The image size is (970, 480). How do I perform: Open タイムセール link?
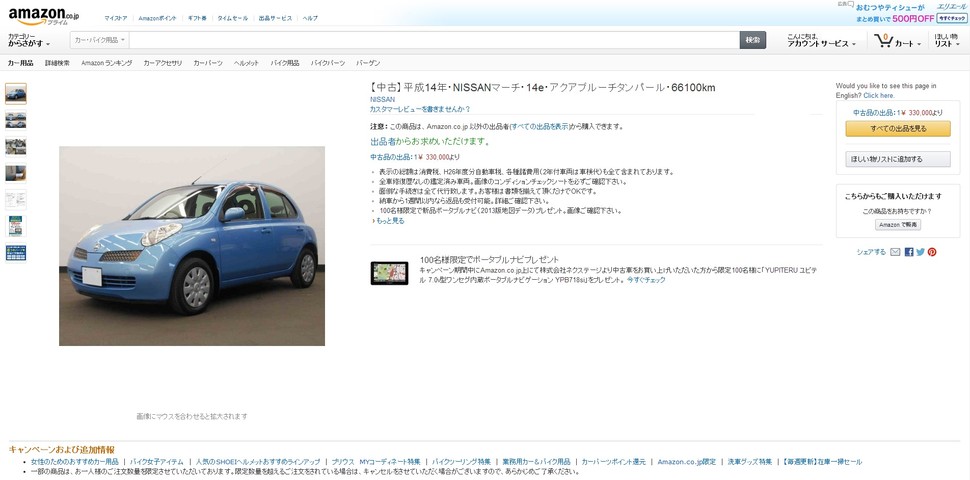coord(233,19)
